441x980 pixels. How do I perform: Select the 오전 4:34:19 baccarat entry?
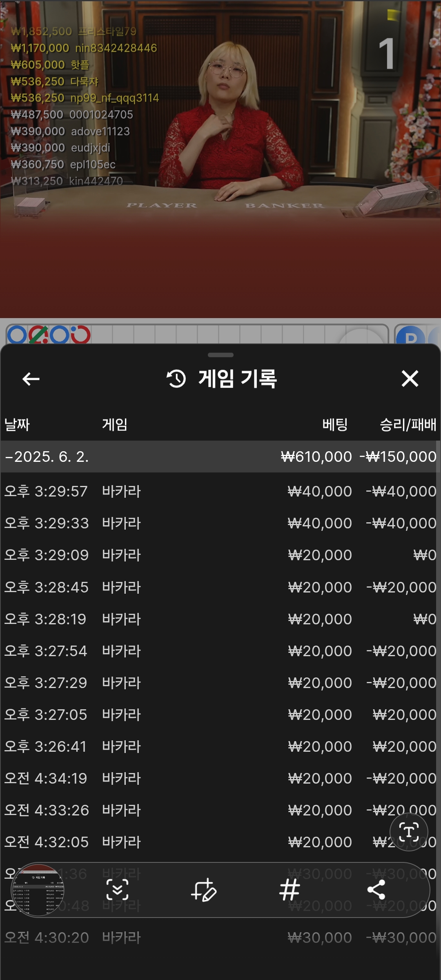coord(220,778)
